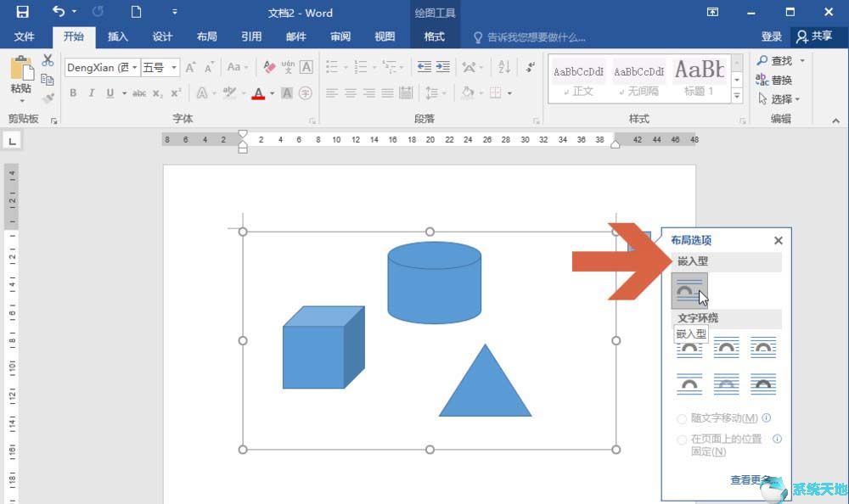Toggle underline formatting U
Viewport: 849px width, 504px height.
coord(110,93)
